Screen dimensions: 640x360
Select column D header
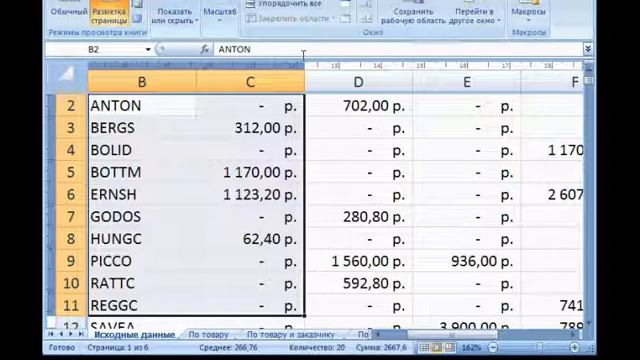[358, 82]
